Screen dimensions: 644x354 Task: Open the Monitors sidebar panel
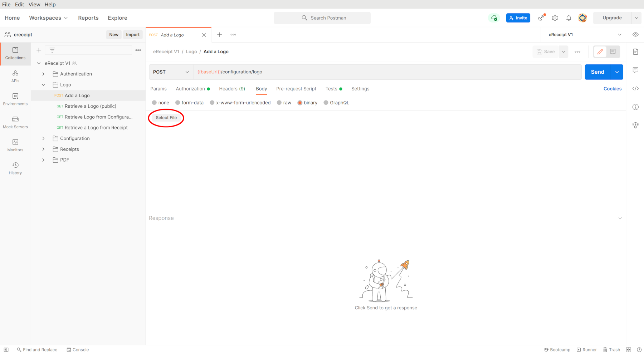click(15, 146)
